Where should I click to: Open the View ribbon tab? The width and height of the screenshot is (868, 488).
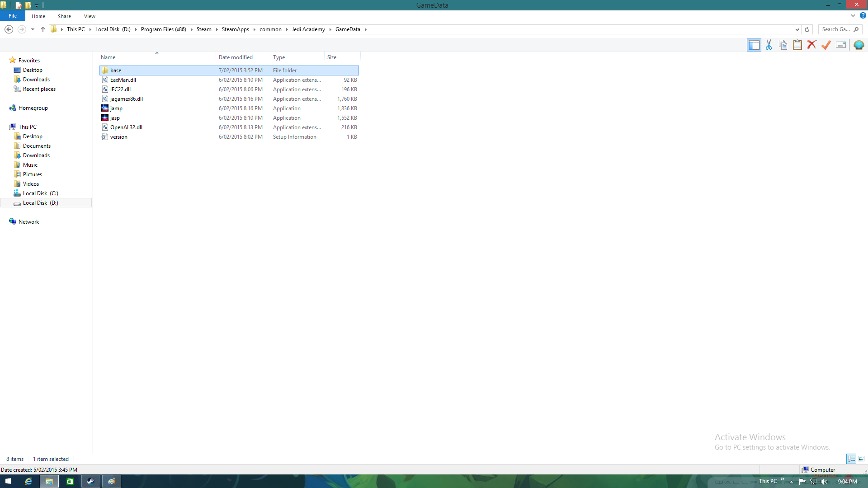tap(90, 16)
